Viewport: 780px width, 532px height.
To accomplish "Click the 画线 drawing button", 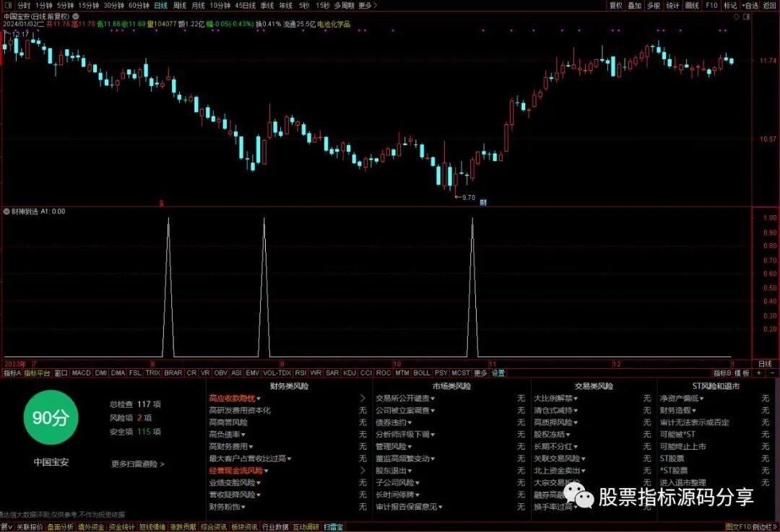I will (692, 6).
